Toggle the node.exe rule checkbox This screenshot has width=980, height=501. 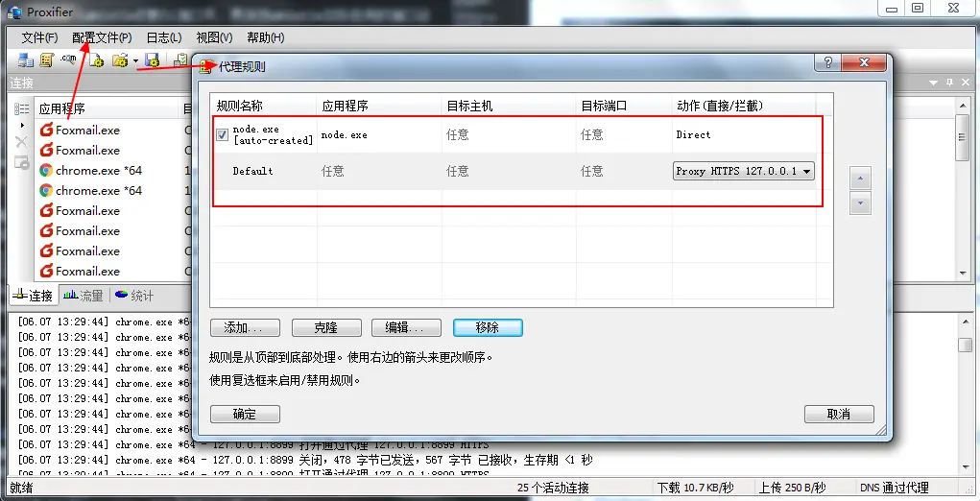222,135
